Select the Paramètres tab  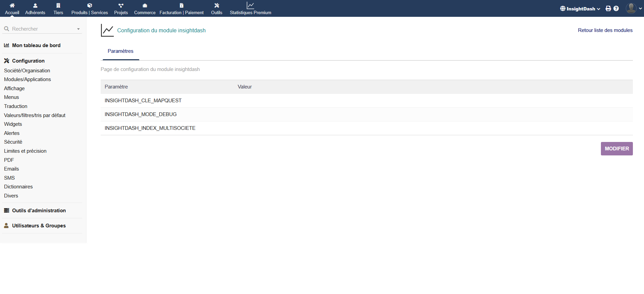coord(121,51)
